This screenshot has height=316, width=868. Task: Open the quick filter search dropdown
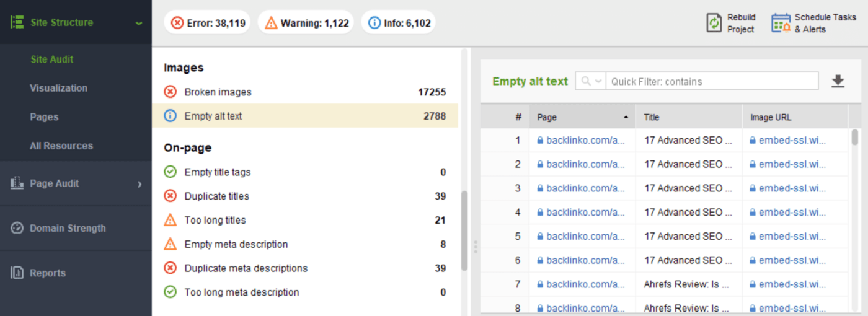(591, 81)
